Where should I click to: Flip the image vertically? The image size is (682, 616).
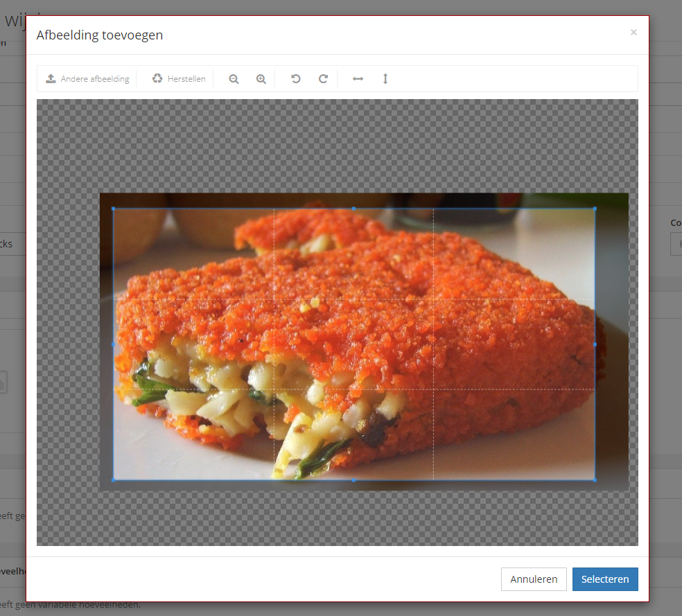[x=385, y=79]
